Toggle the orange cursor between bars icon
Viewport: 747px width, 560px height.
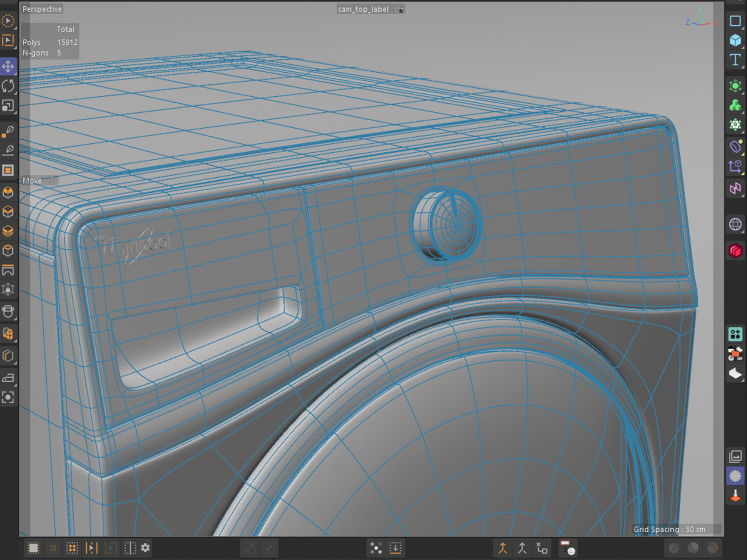coord(92,548)
